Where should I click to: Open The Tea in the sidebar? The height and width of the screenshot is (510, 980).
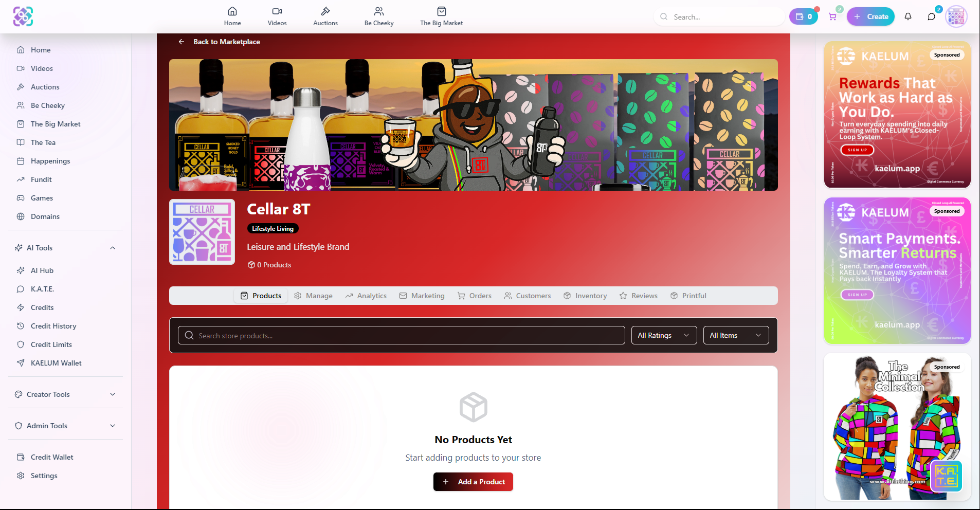pyautogui.click(x=65, y=142)
